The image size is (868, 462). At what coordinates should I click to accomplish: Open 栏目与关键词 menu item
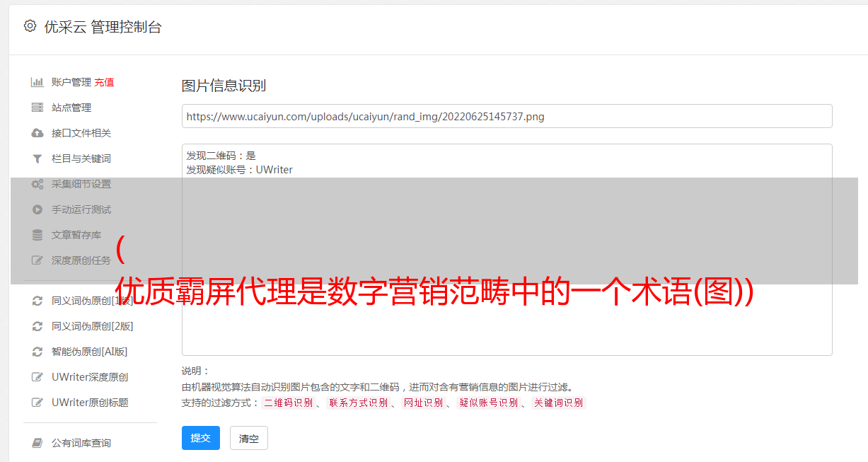coord(81,158)
